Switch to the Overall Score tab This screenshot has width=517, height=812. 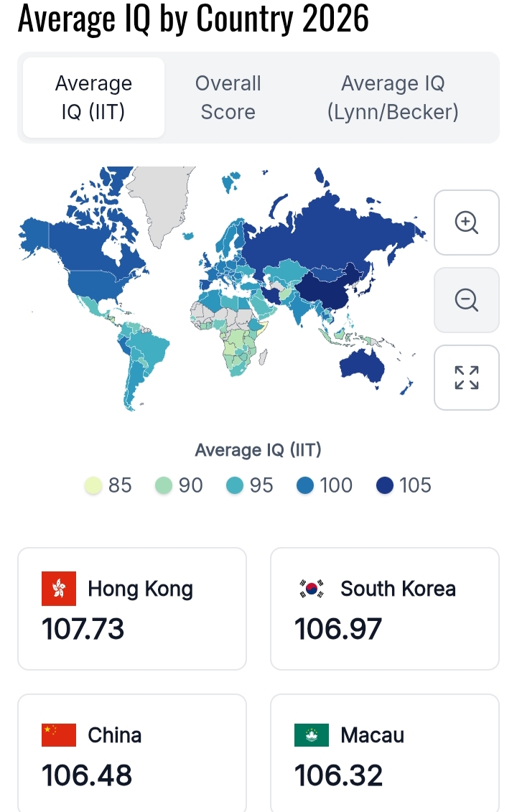[228, 97]
